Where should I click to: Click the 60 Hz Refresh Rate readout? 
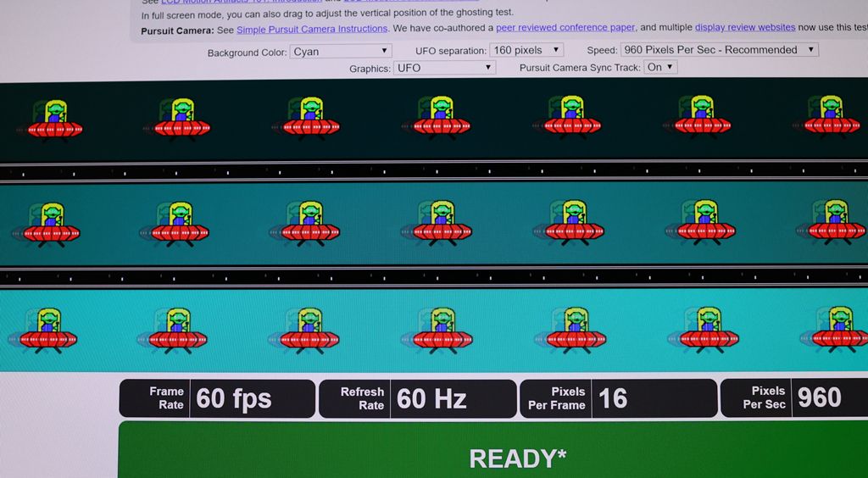[x=417, y=398]
